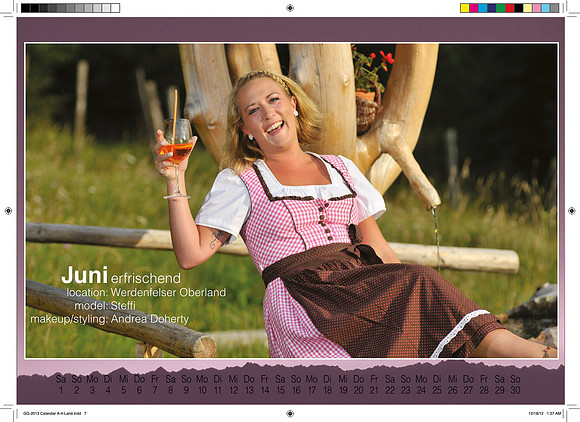
Task: Click the left edge registration mark
Action: pos(8,211)
